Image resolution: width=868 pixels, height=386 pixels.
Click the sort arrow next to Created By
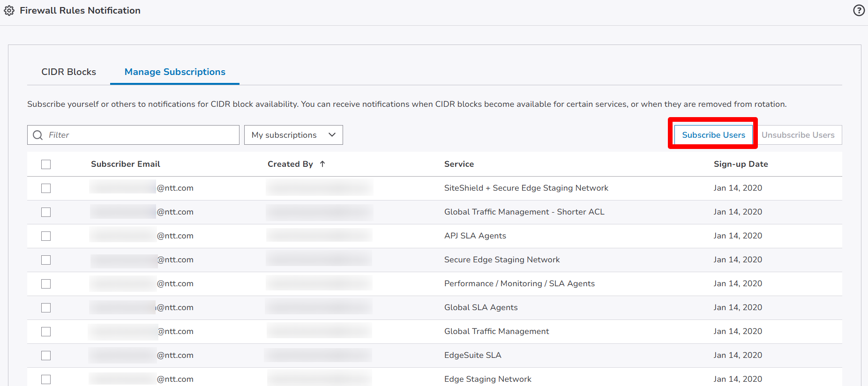pos(322,164)
